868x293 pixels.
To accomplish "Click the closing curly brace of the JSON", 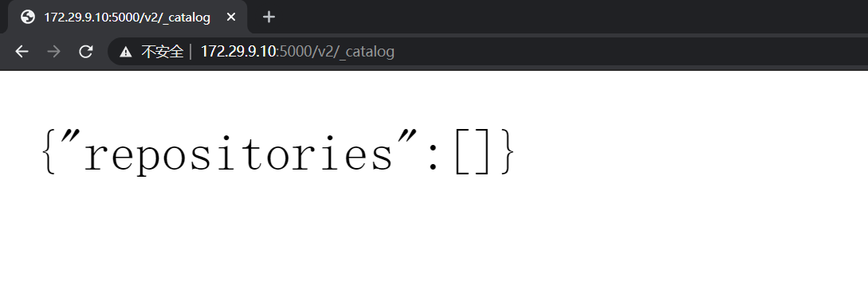I will [507, 151].
